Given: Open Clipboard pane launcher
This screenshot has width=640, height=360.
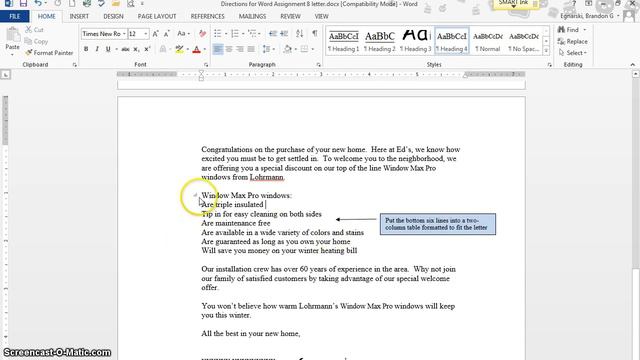Looking at the screenshot, I should click(x=74, y=64).
